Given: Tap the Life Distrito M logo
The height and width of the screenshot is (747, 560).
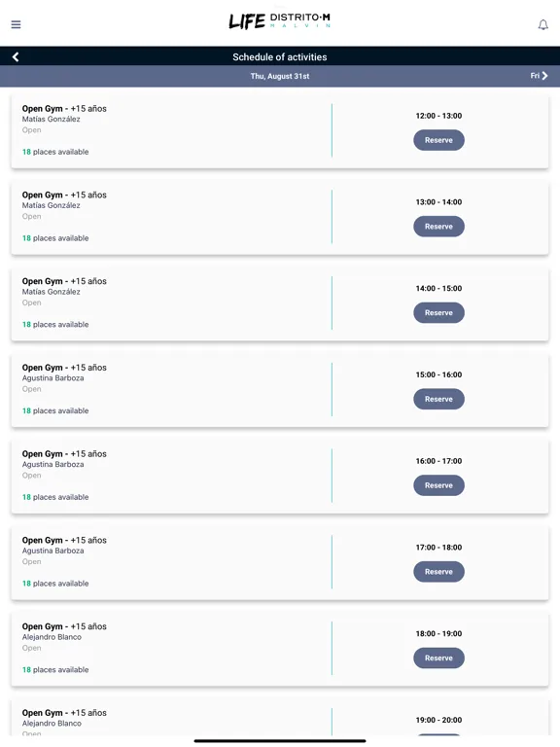Looking at the screenshot, I should pyautogui.click(x=280, y=21).
